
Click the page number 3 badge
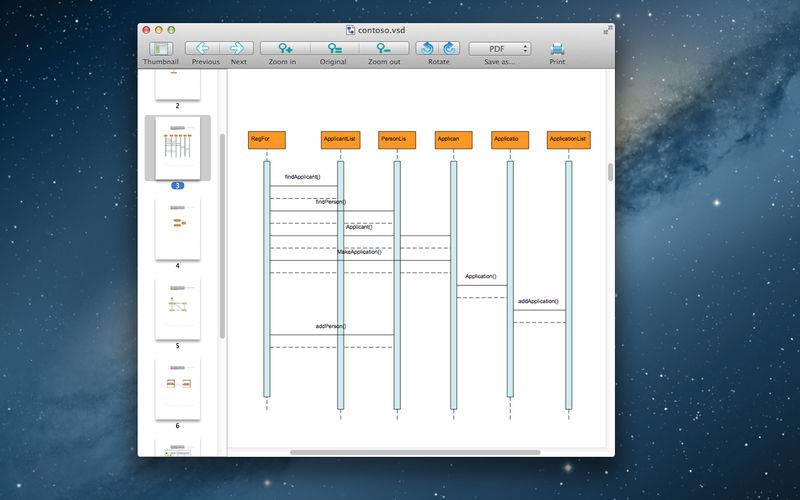pos(178,186)
